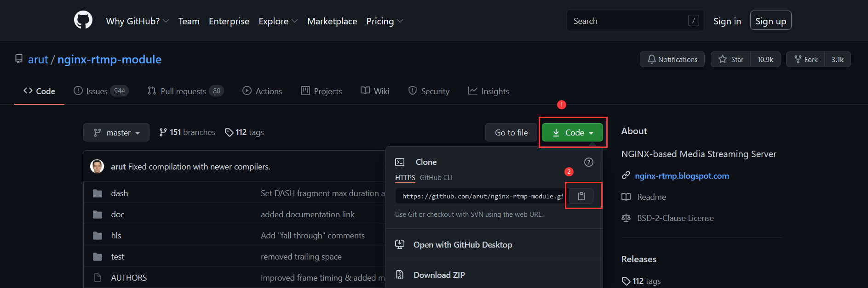868x288 pixels.
Task: Expand the Pricing dropdown menu
Action: [x=385, y=21]
